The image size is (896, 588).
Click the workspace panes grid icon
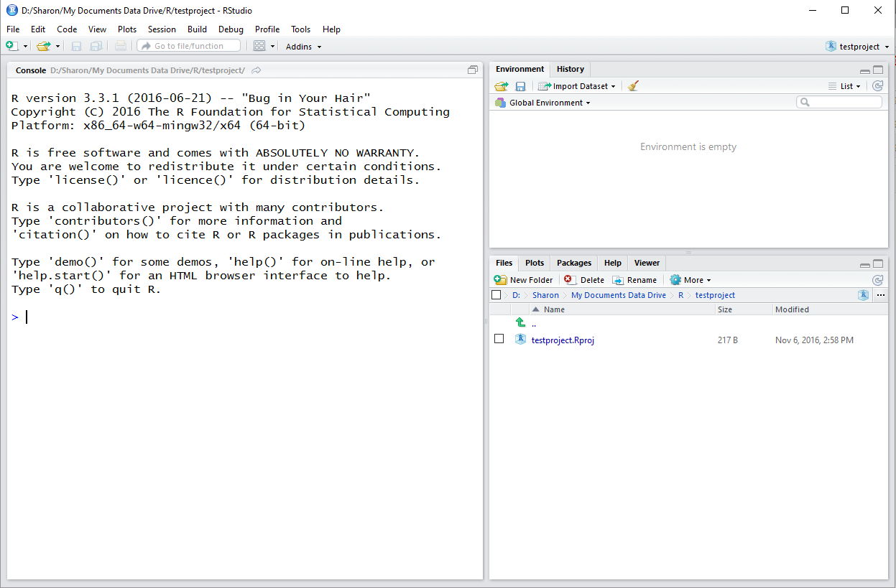[259, 46]
